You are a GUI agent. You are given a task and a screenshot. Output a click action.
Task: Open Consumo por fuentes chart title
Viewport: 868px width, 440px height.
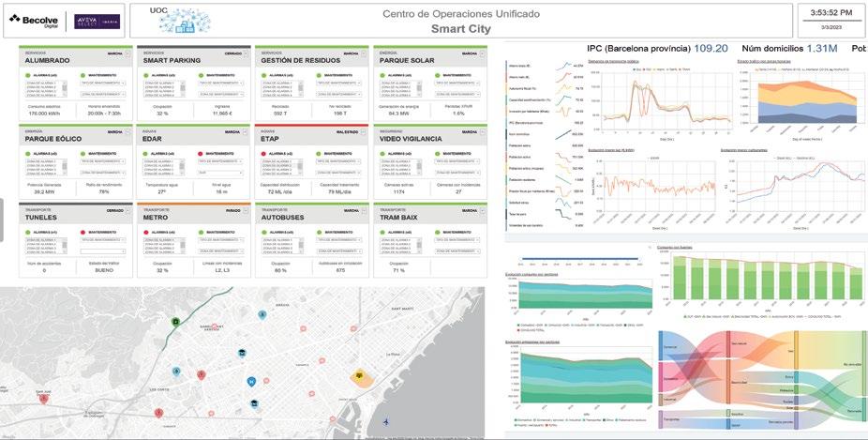(x=674, y=247)
